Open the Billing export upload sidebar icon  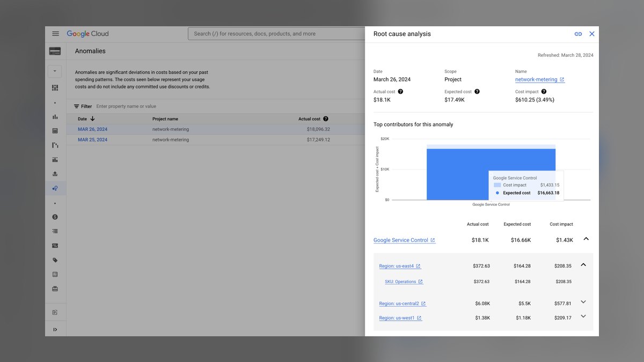(55, 174)
